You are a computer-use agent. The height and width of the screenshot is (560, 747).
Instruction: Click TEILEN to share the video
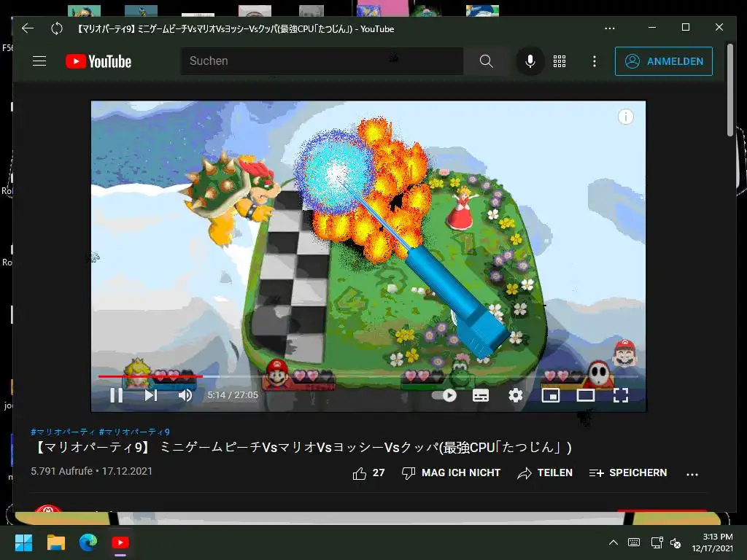[545, 472]
